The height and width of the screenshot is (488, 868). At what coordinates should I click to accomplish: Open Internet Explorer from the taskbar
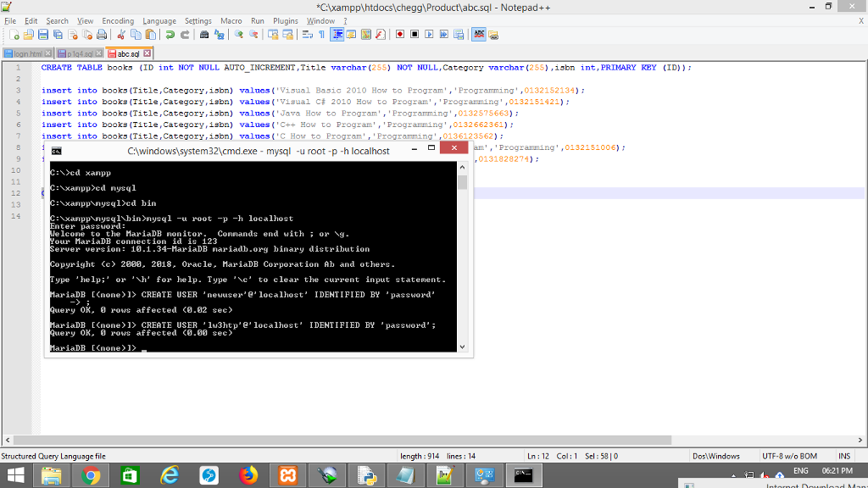[170, 476]
